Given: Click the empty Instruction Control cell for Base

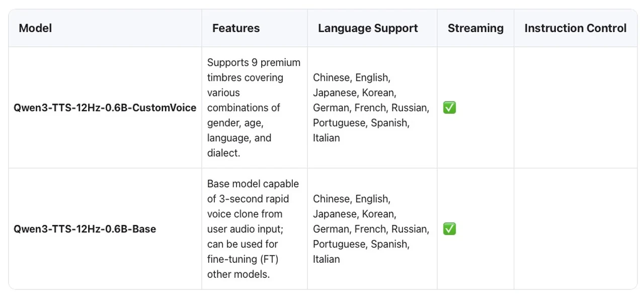Looking at the screenshot, I should [x=575, y=229].
